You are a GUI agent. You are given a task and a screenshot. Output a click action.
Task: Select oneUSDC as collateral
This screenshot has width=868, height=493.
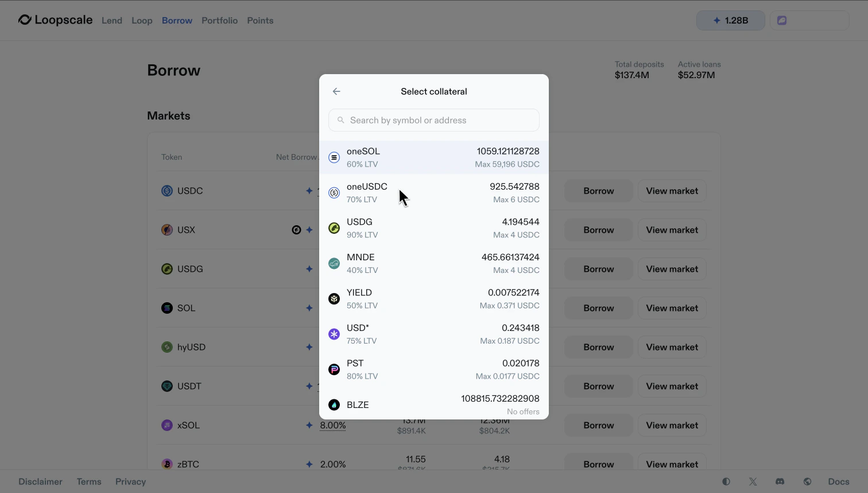tap(434, 193)
